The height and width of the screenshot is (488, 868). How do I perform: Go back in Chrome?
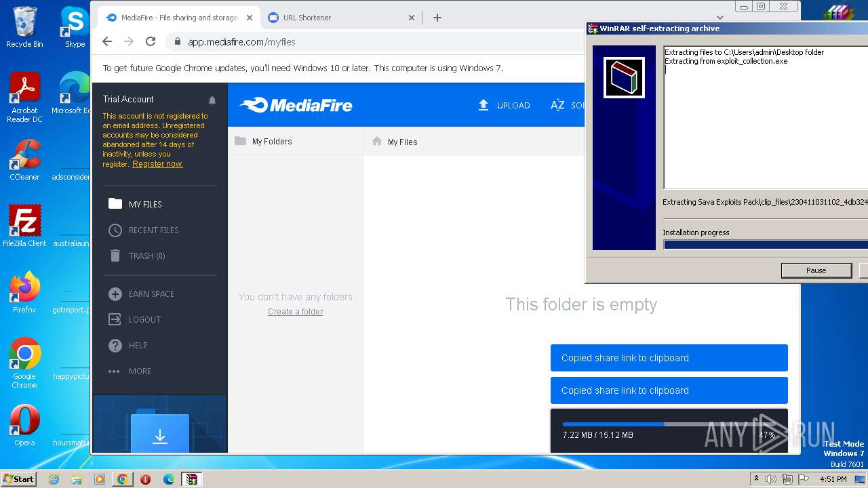click(107, 41)
